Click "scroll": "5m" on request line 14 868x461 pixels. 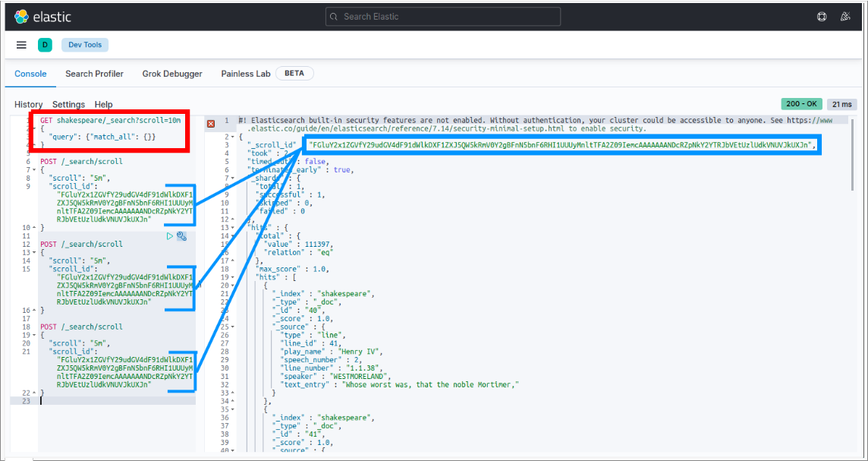(80, 261)
